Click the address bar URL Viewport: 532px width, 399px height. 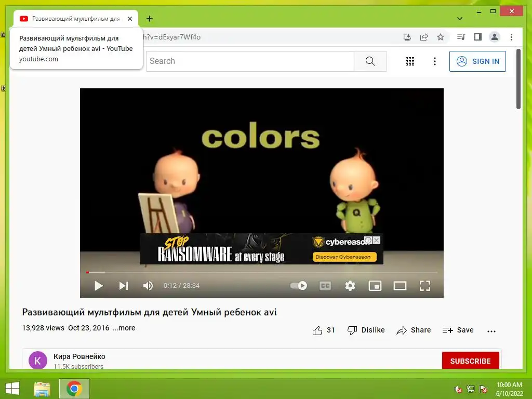point(171,37)
